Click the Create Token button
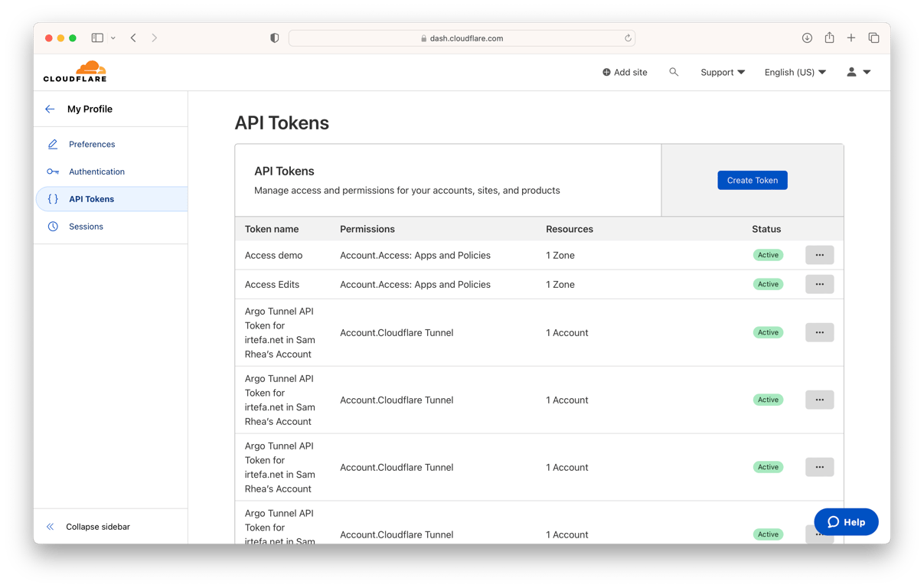The height and width of the screenshot is (588, 924). coord(752,180)
